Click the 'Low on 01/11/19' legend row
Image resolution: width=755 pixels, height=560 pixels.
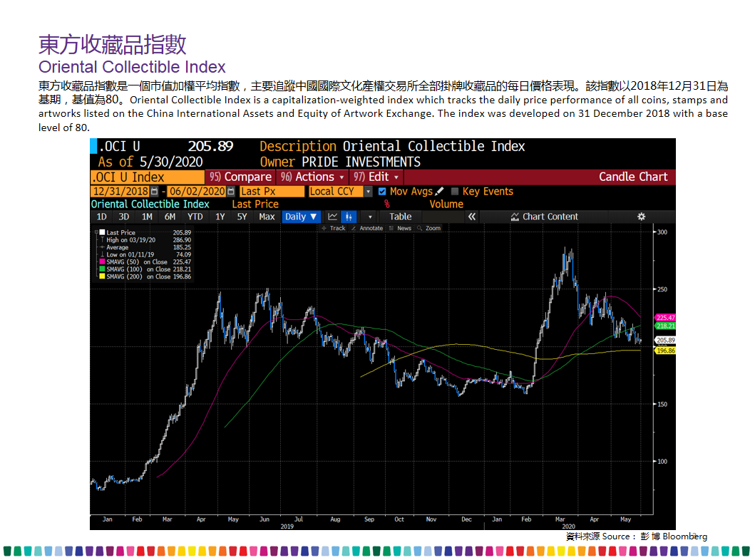tap(145, 254)
